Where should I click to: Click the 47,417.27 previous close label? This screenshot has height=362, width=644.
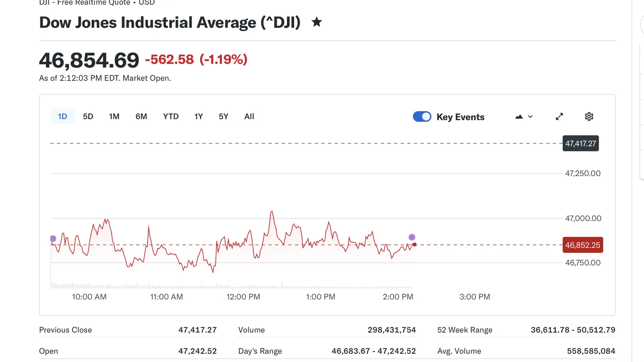tap(580, 143)
